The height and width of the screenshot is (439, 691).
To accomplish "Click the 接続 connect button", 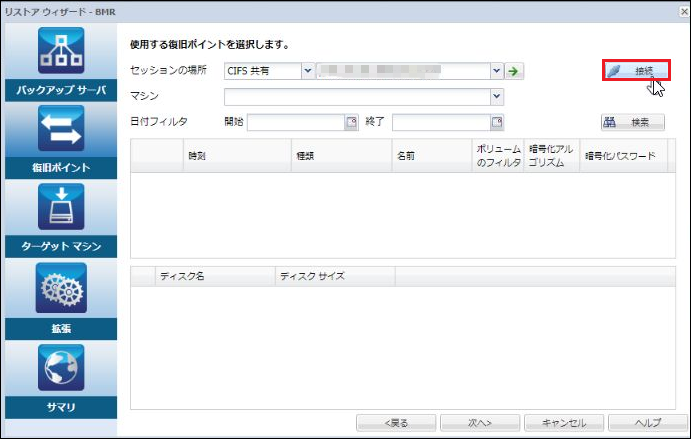I will click(636, 70).
